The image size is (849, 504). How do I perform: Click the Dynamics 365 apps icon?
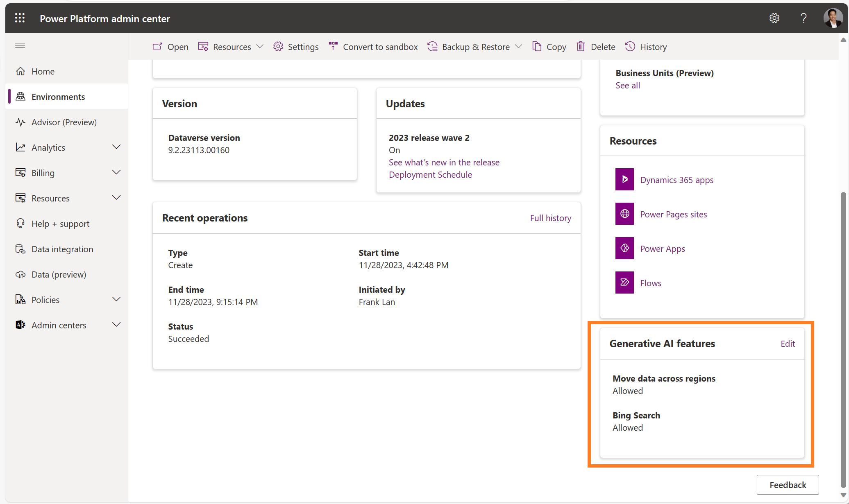tap(624, 180)
